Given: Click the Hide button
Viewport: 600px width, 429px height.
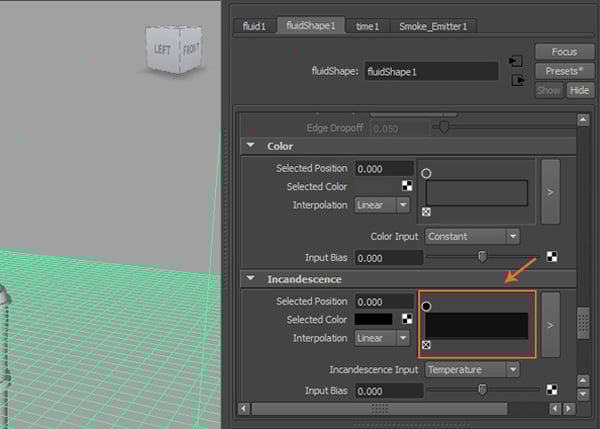Looking at the screenshot, I should pos(580,90).
